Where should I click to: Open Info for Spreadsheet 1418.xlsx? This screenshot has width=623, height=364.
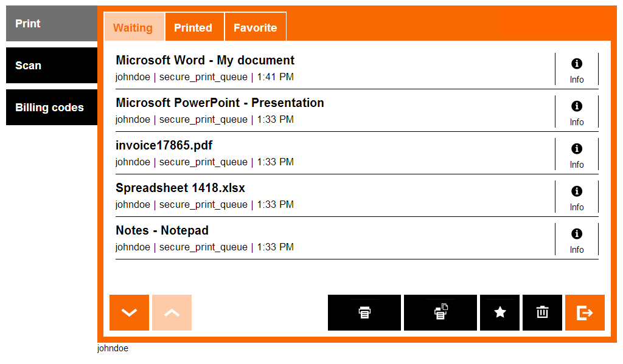[x=576, y=197]
